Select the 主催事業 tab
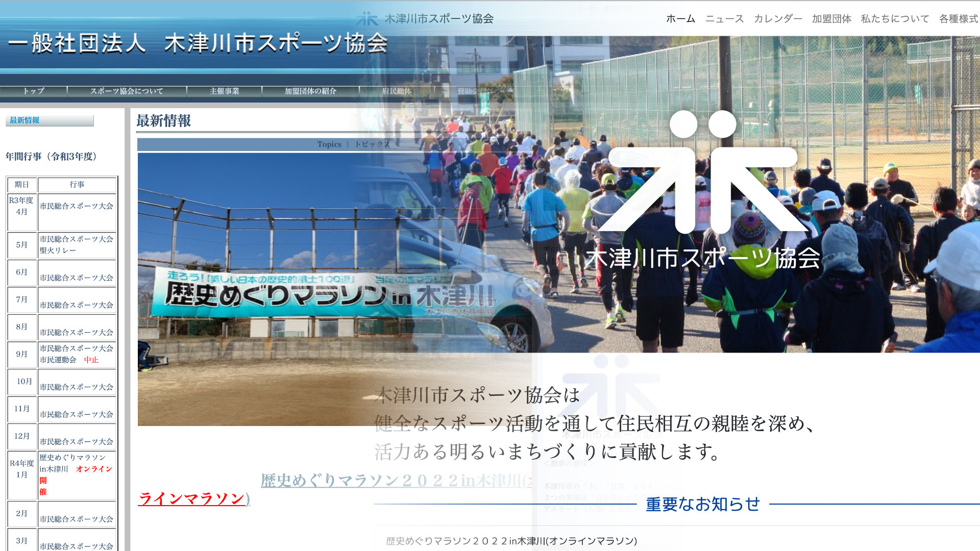980x551 pixels. (224, 91)
